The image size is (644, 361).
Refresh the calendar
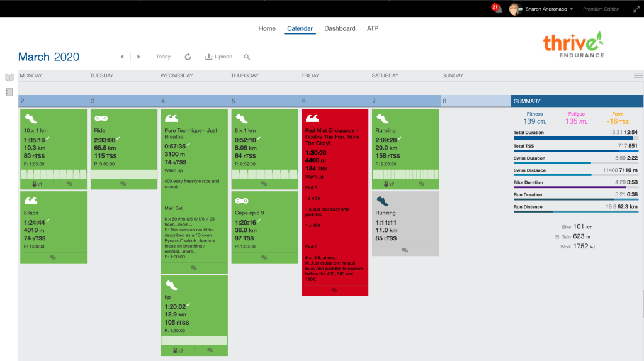coord(188,57)
